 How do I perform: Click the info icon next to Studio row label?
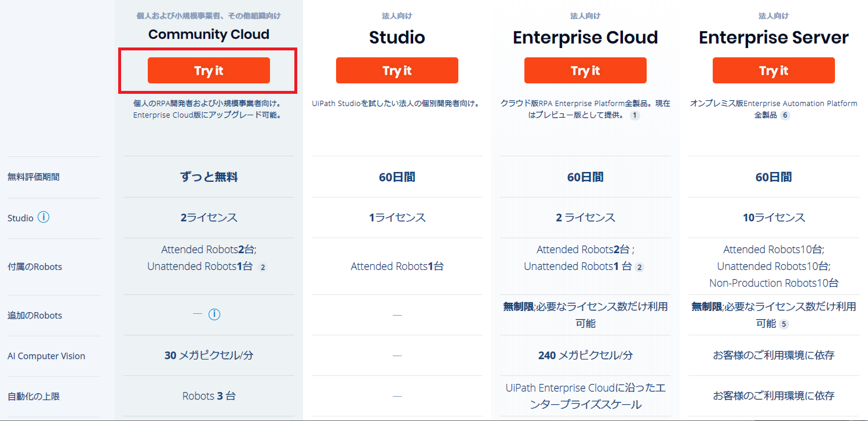43,218
